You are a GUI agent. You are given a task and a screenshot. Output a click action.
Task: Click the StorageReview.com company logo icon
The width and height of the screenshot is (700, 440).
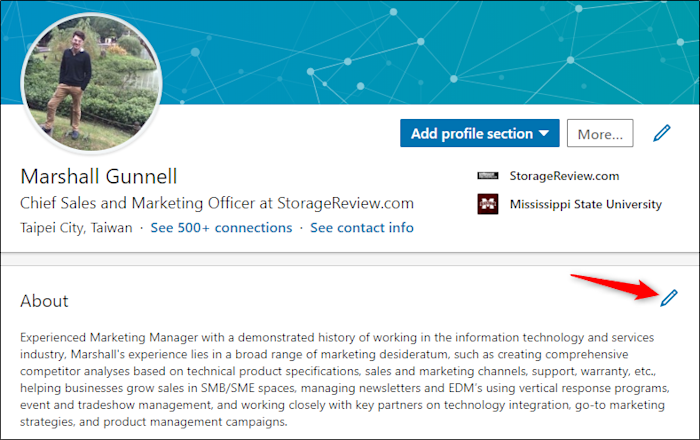(x=488, y=176)
